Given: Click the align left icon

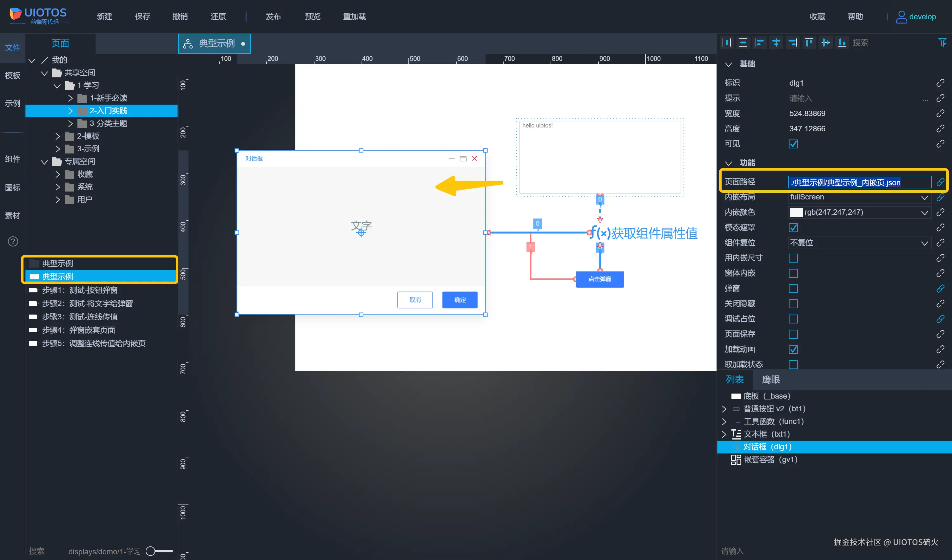Looking at the screenshot, I should 759,43.
